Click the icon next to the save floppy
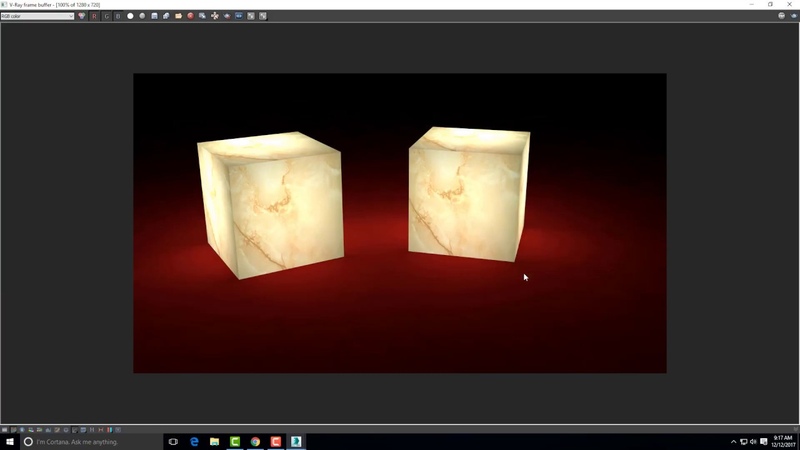Viewport: 800px width, 450px height. (x=166, y=16)
